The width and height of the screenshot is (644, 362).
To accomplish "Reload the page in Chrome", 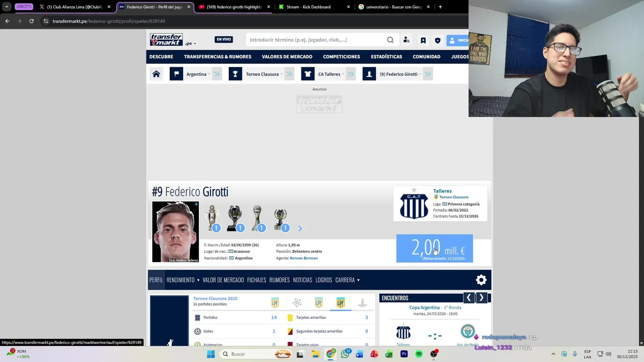I will 31,21.
